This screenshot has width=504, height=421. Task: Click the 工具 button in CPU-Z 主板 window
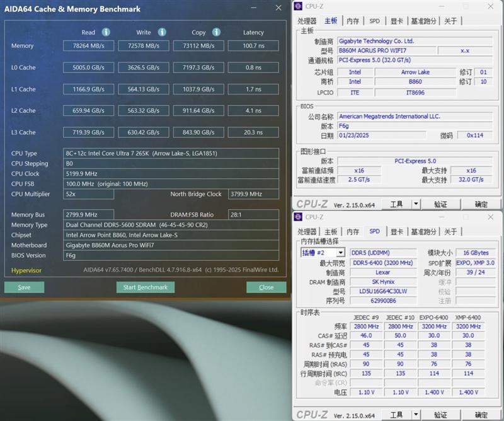pyautogui.click(x=396, y=204)
